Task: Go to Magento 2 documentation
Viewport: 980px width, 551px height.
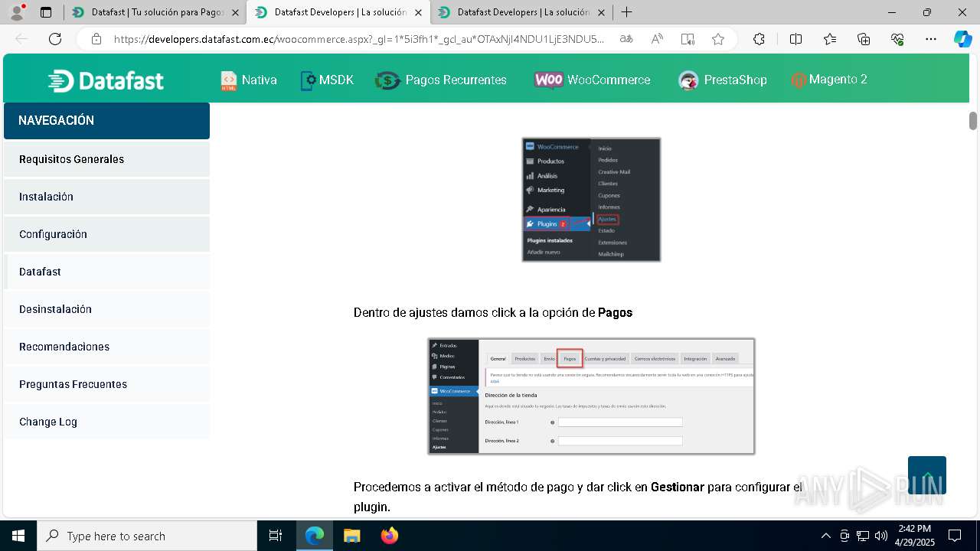Action: [x=838, y=79]
